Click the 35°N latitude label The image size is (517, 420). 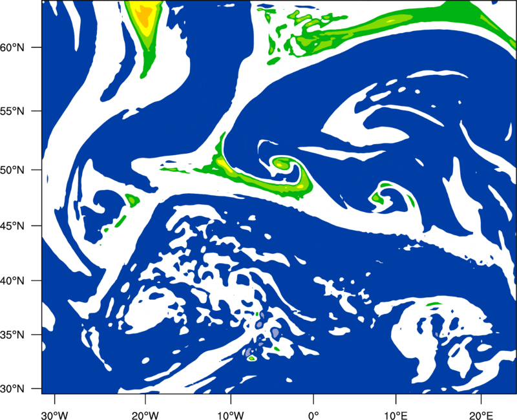point(12,335)
